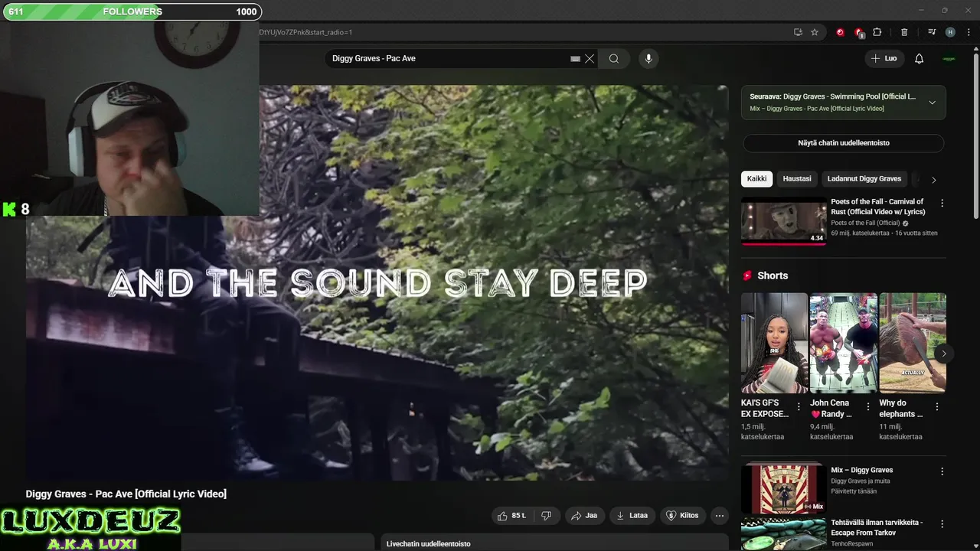Click the install app icon in address bar
This screenshot has width=980, height=551.
click(x=798, y=32)
